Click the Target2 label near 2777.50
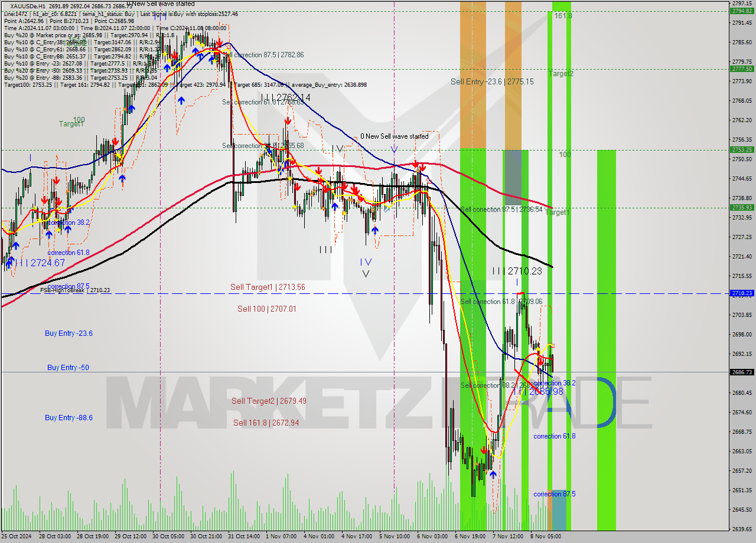 (x=561, y=74)
